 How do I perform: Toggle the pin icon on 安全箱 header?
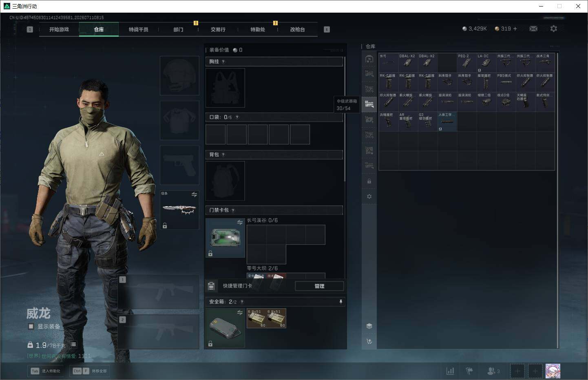click(x=341, y=302)
